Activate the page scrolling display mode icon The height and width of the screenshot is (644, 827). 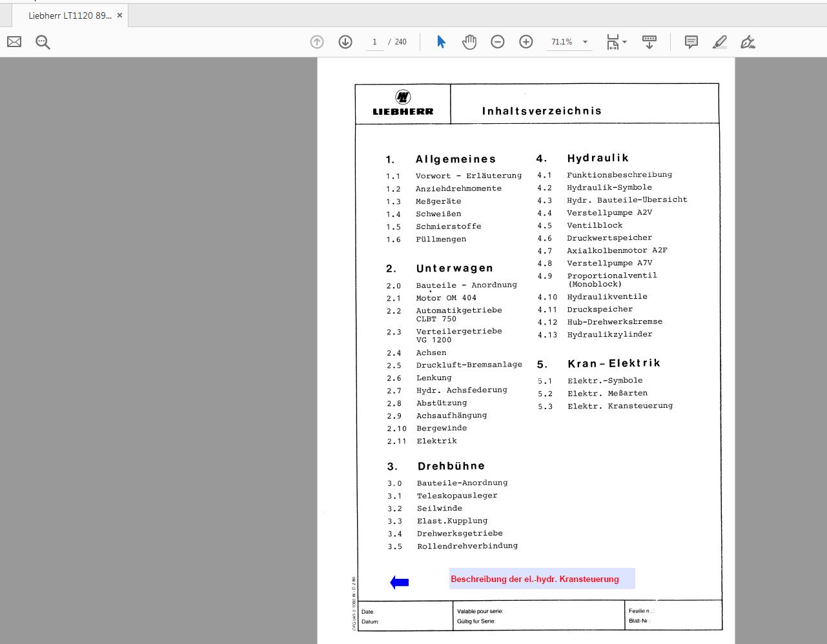(x=649, y=41)
